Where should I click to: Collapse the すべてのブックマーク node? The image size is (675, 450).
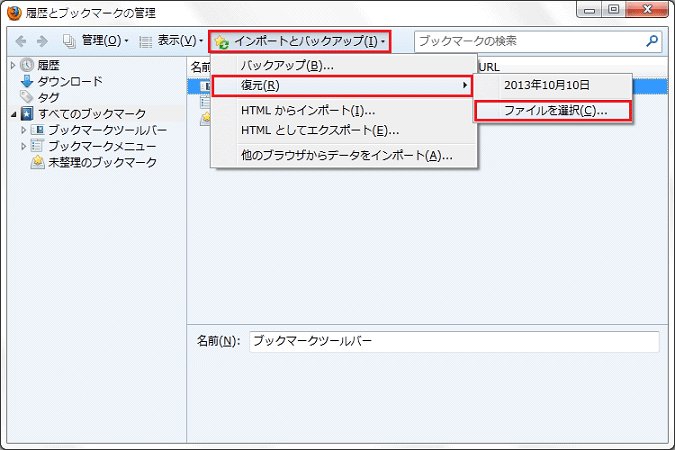point(13,114)
